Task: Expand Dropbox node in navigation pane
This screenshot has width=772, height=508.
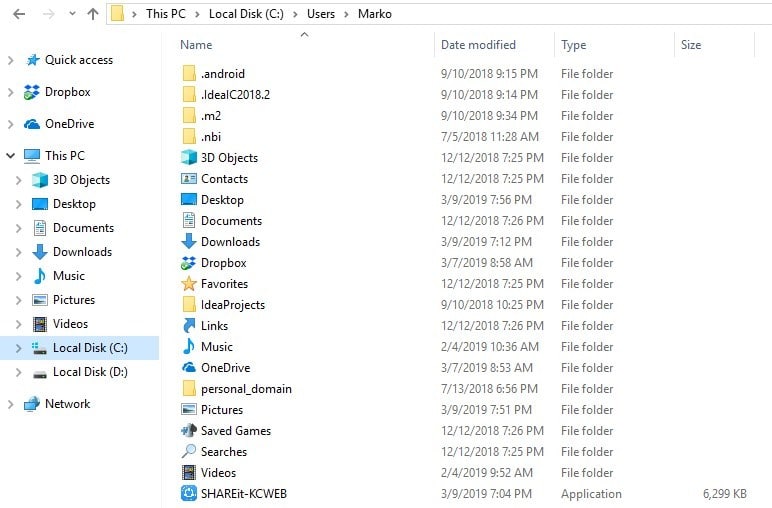Action: click(x=10, y=92)
